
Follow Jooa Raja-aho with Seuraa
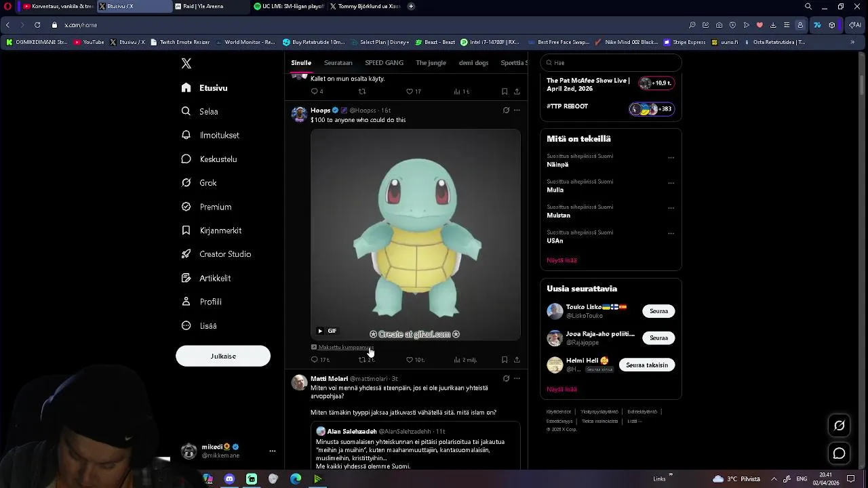click(x=658, y=338)
